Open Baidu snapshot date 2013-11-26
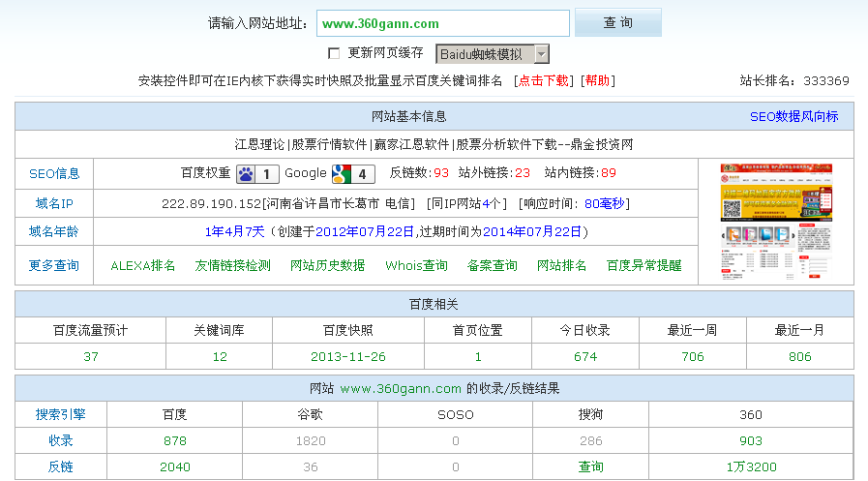The width and height of the screenshot is (868, 481). pos(348,357)
